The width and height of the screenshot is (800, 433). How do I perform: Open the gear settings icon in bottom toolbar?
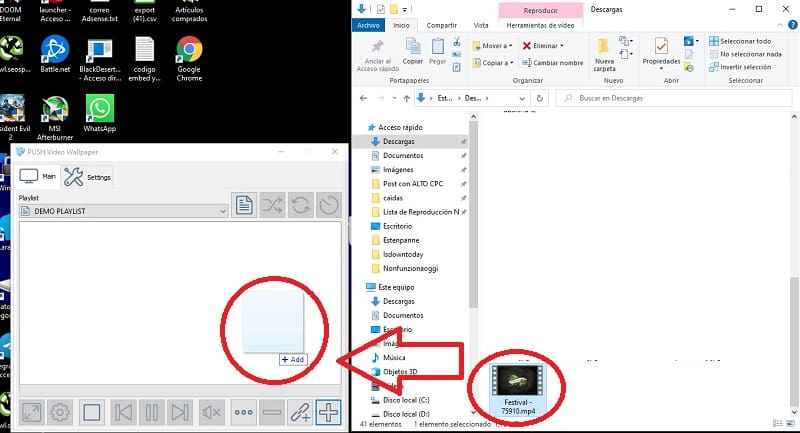tap(60, 412)
